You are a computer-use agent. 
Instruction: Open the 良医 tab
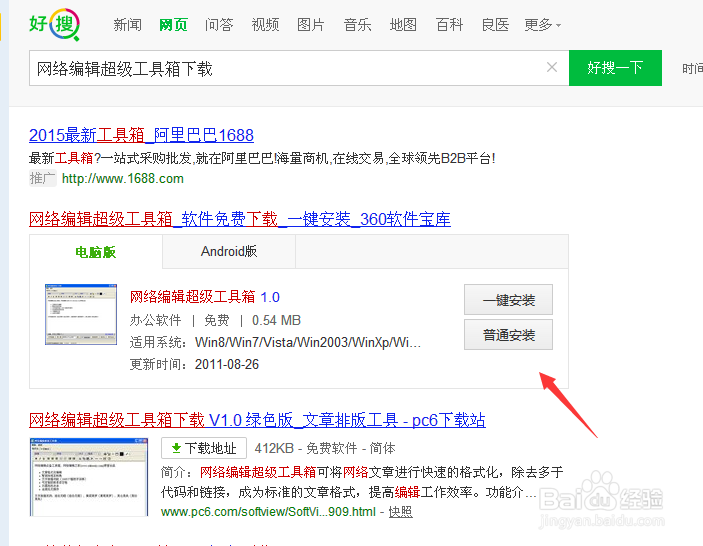click(x=495, y=25)
